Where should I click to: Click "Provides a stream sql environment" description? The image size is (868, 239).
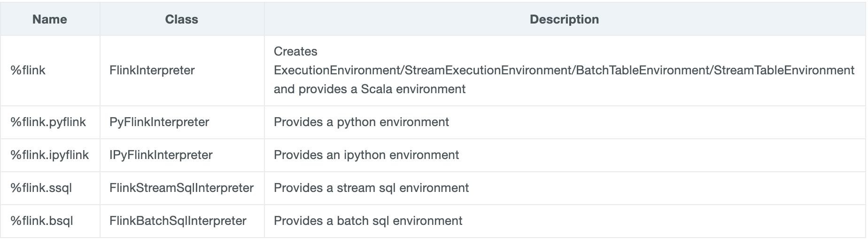point(371,188)
